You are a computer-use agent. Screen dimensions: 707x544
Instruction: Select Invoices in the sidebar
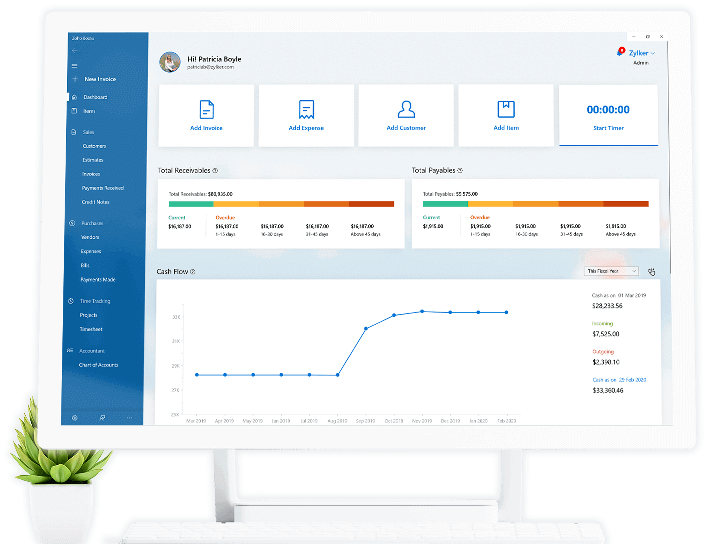(x=91, y=174)
